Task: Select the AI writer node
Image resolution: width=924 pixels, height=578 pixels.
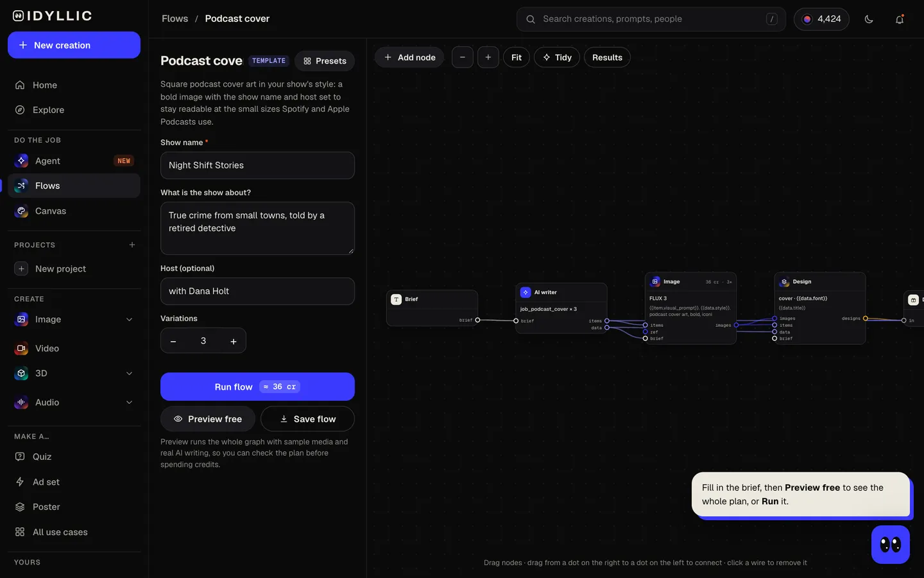Action: (561, 308)
